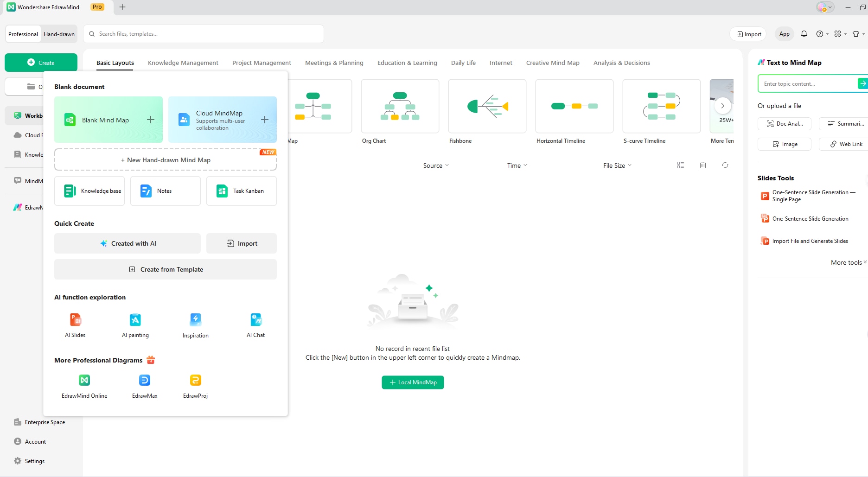
Task: Delete files with trash icon
Action: click(x=703, y=165)
